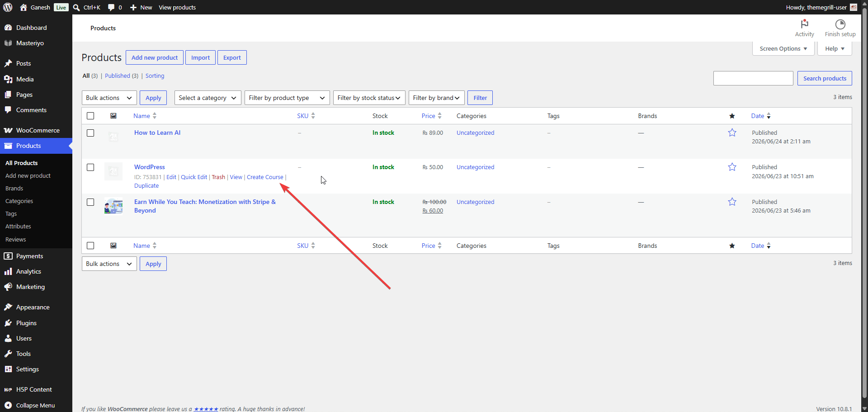This screenshot has width=868, height=412.
Task: Star the Earn While You Teach product as featured
Action: coord(732,202)
